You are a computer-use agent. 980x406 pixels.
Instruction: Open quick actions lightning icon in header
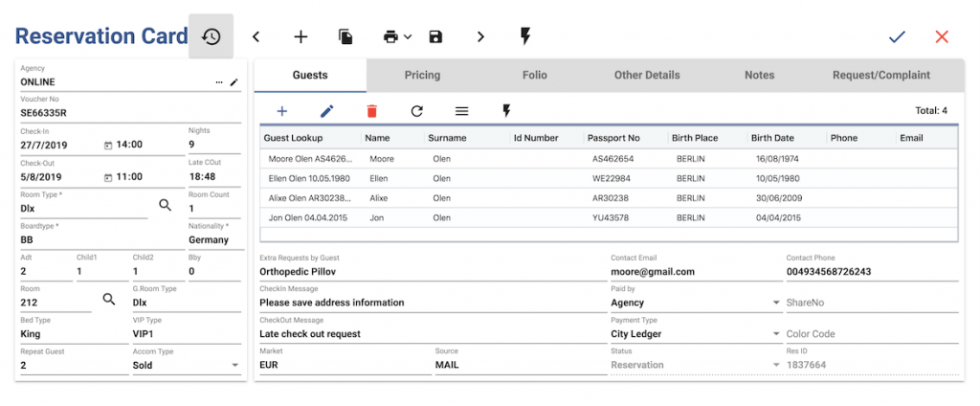[x=525, y=36]
